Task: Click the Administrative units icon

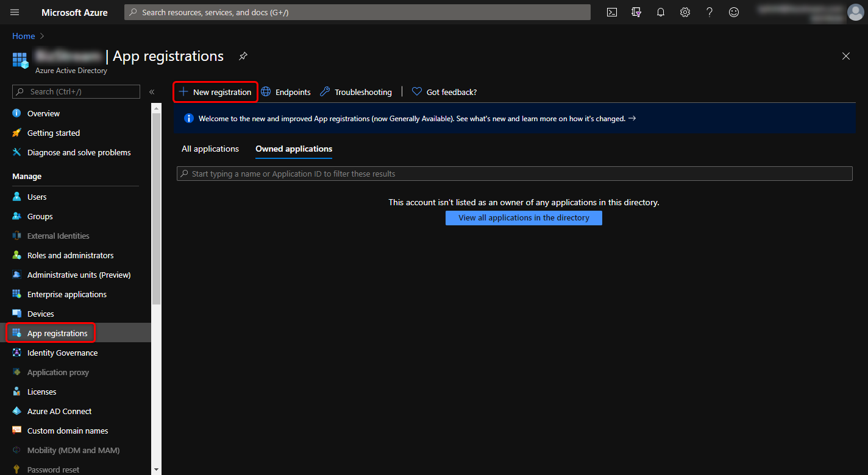Action: pyautogui.click(x=16, y=275)
